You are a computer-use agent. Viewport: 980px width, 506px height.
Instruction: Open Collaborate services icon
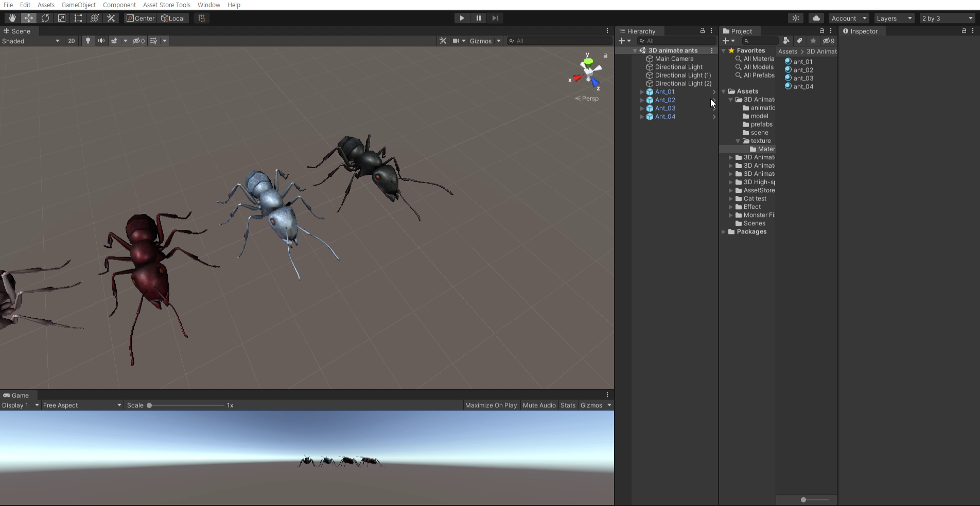pyautogui.click(x=796, y=18)
